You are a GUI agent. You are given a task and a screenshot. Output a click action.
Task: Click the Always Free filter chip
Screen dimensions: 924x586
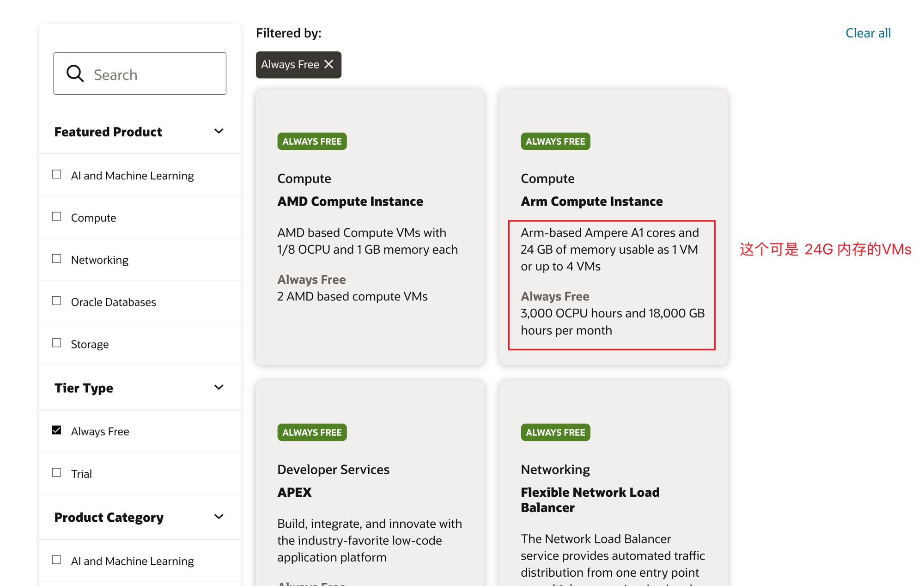[298, 65]
